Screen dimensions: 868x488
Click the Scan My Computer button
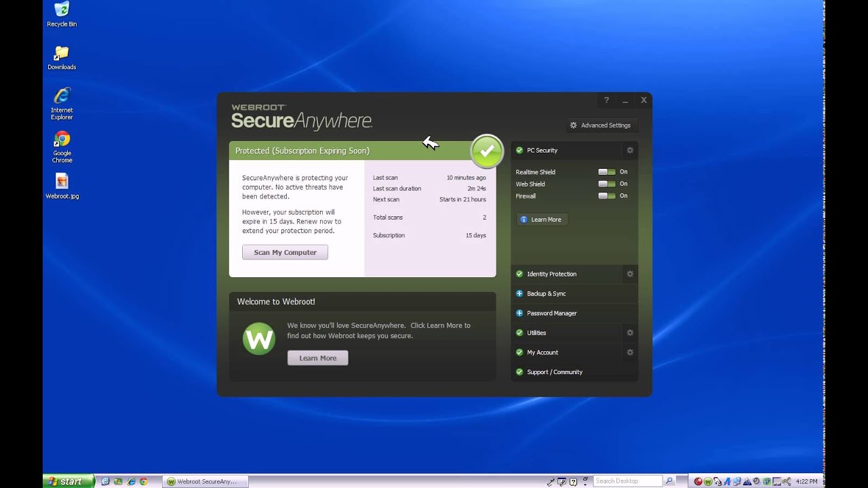point(285,252)
